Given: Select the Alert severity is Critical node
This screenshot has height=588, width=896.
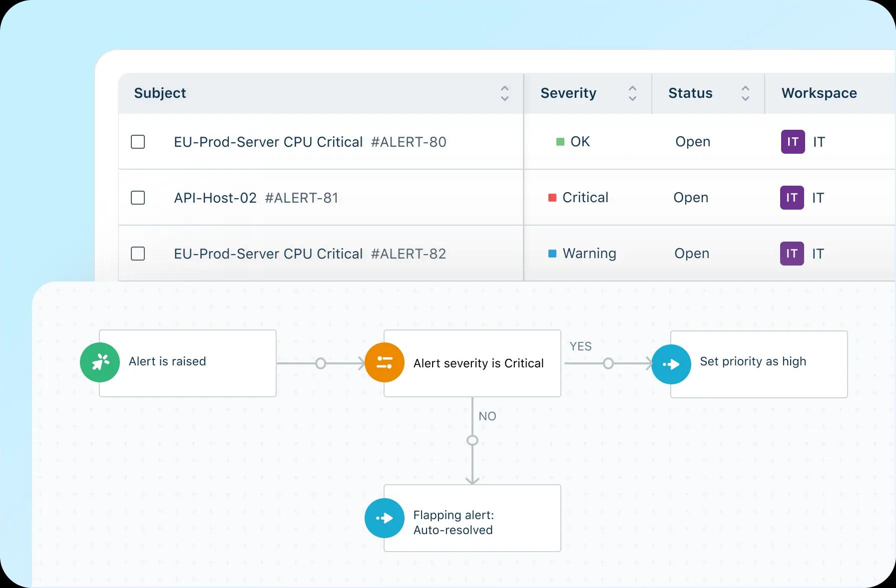Looking at the screenshot, I should coord(472,363).
